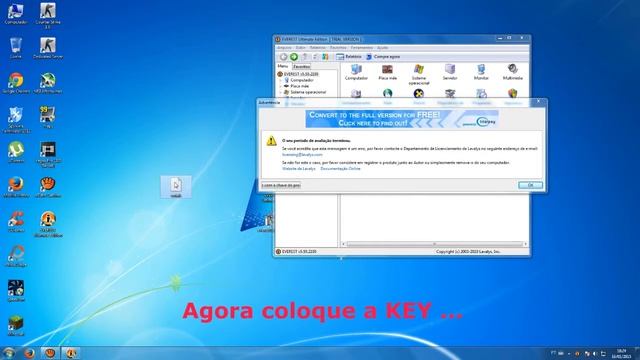Select the EVEREST Ultimate Edition desktop icon

(48, 224)
